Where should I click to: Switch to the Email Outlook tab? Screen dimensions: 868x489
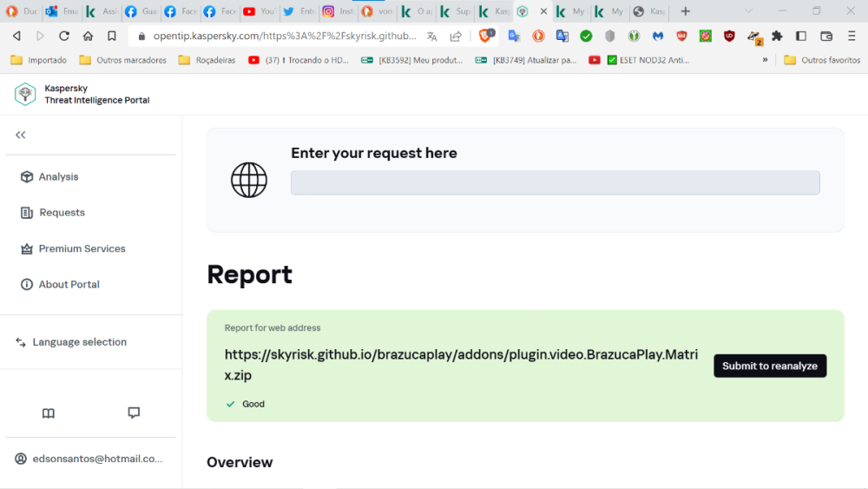pos(62,11)
